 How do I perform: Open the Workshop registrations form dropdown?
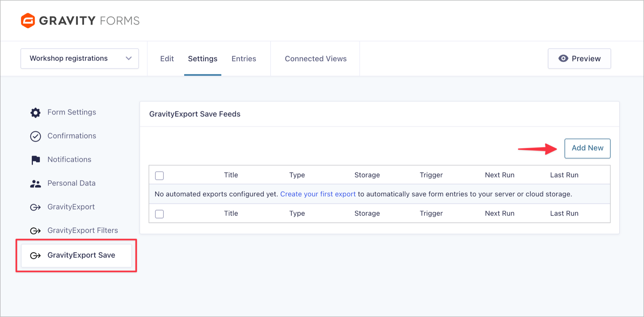pos(80,59)
